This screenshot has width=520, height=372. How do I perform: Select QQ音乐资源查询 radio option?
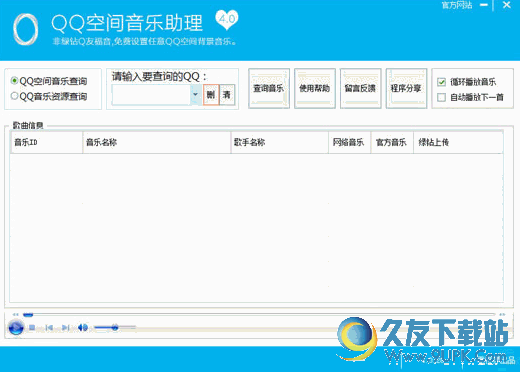tap(49, 96)
